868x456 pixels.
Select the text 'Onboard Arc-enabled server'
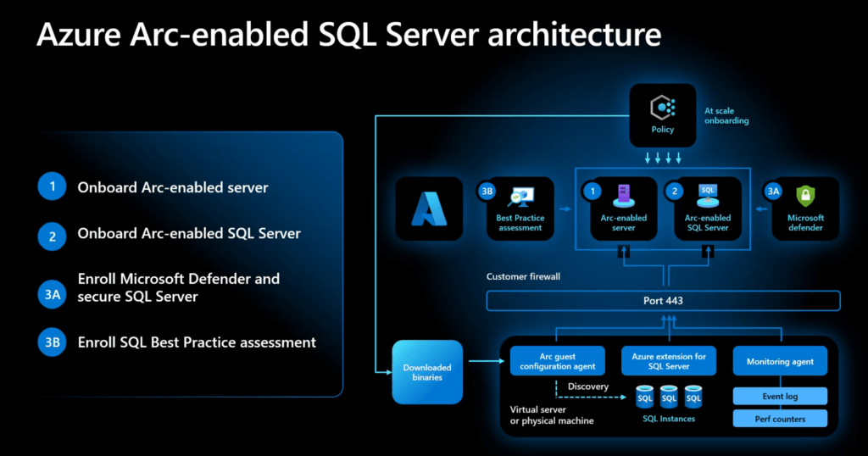pos(173,187)
